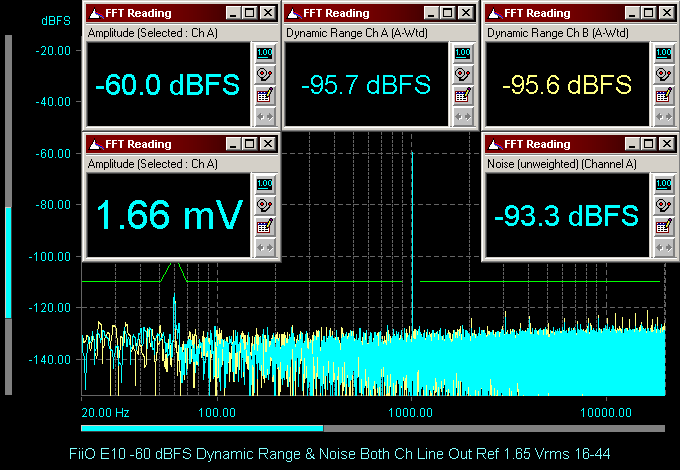Click table-with-pencil icon in Dynamic Range Ch B window
The width and height of the screenshot is (680, 470).
coord(664,95)
